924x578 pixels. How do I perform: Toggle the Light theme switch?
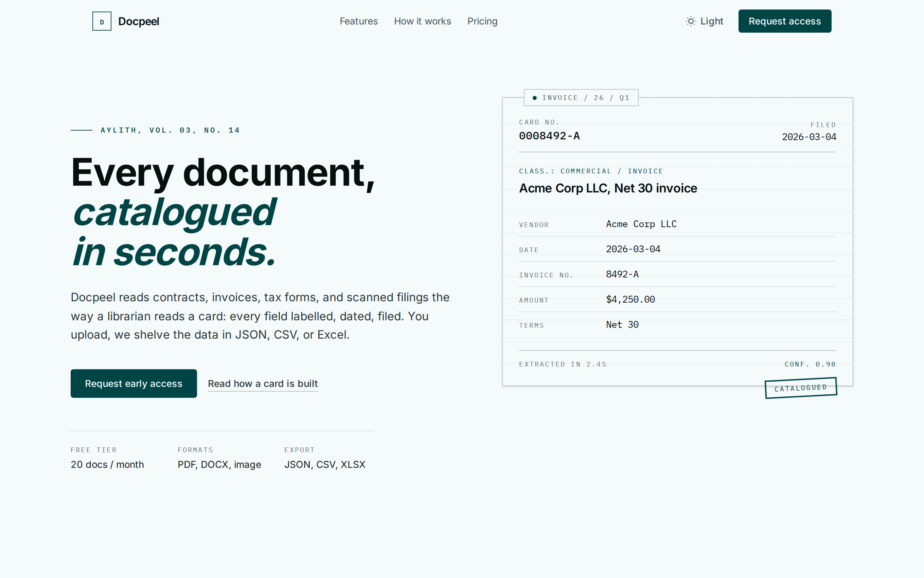pyautogui.click(x=705, y=21)
